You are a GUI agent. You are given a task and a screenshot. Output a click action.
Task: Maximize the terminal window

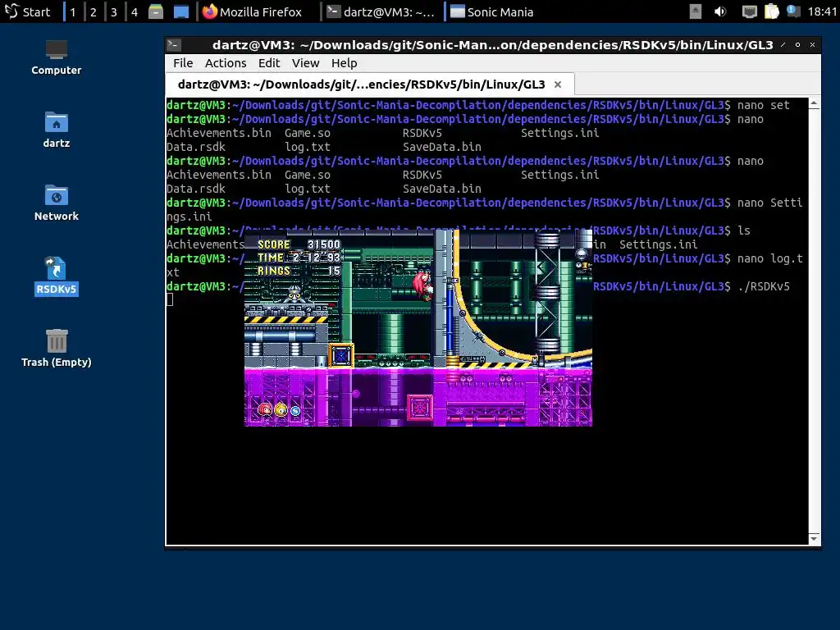pyautogui.click(x=797, y=45)
